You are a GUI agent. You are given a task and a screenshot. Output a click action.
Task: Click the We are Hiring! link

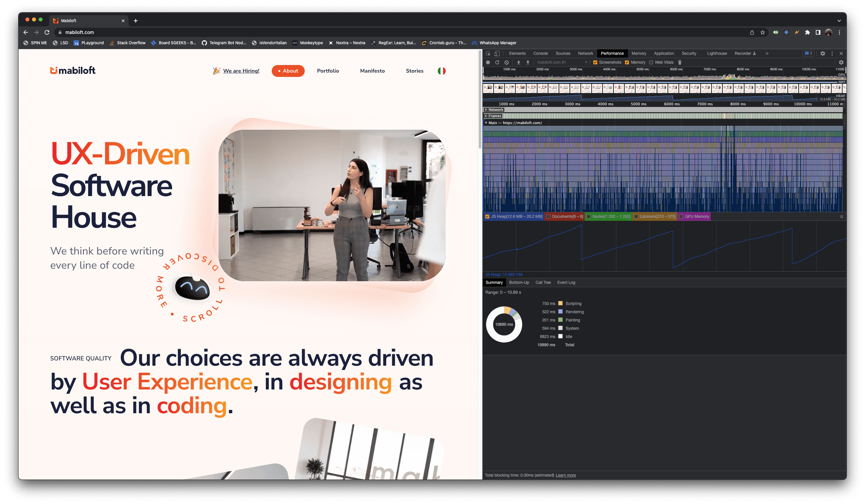tap(241, 71)
